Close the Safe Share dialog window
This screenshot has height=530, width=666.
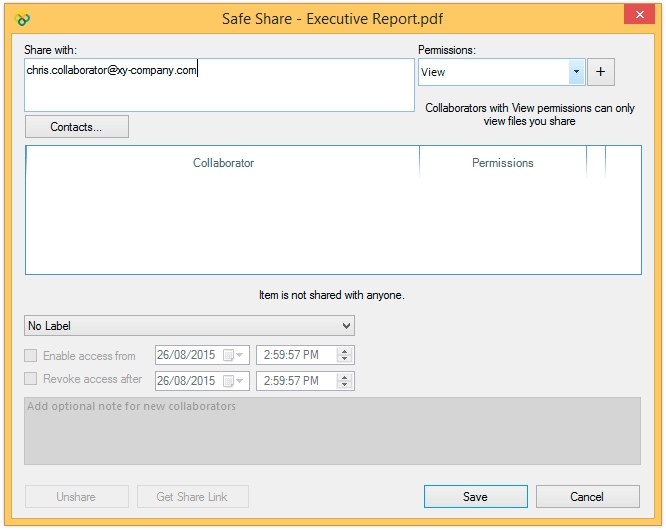[639, 14]
